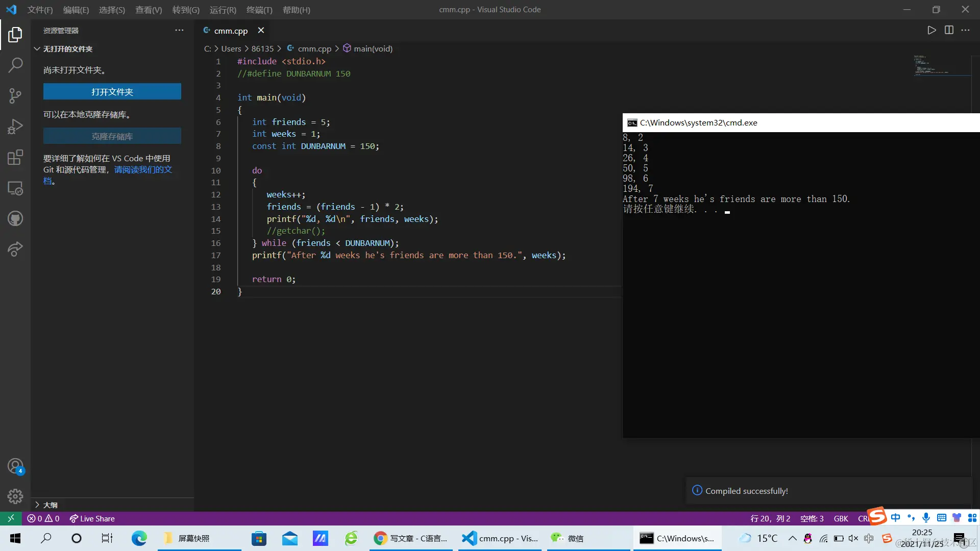Image resolution: width=980 pixels, height=551 pixels.
Task: Select the cmm.cpp editor tab
Action: click(230, 31)
